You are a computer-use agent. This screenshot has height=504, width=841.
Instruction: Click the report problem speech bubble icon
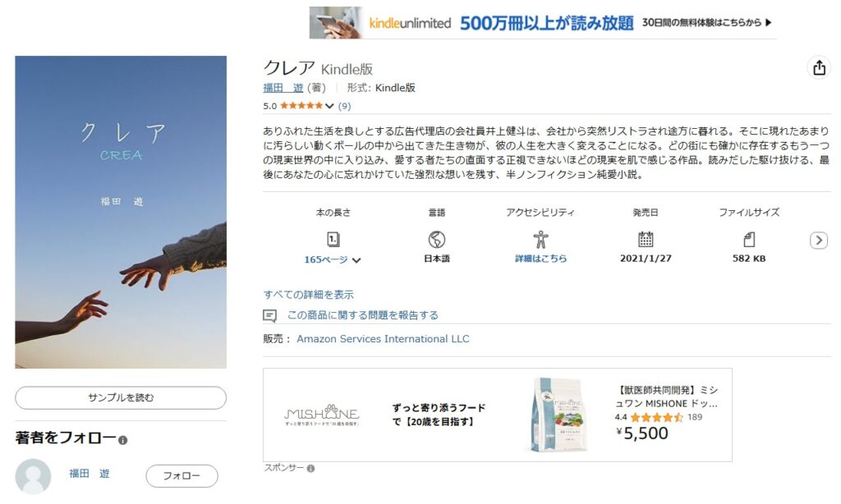coord(269,316)
